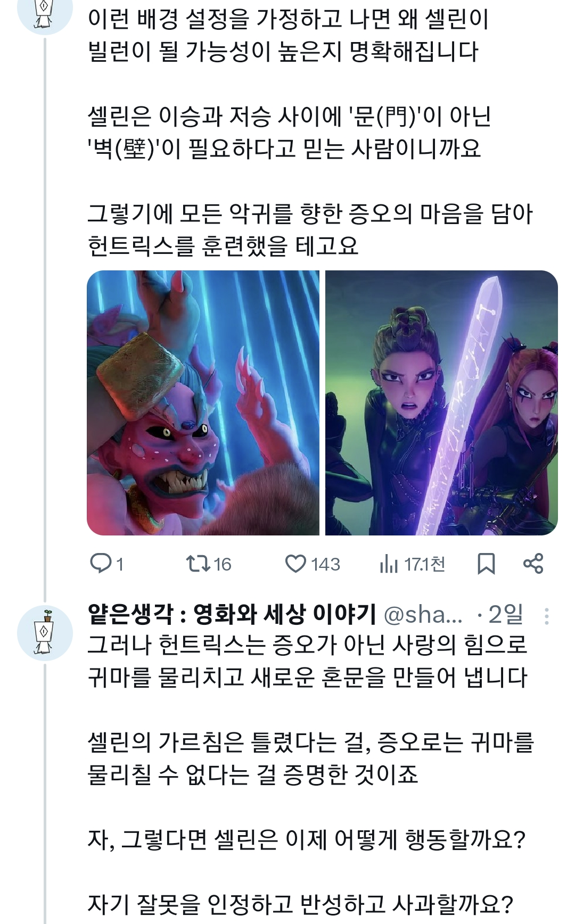This screenshot has width=575, height=924.
Task: Tap the view count 17.1천
Action: [x=424, y=564]
